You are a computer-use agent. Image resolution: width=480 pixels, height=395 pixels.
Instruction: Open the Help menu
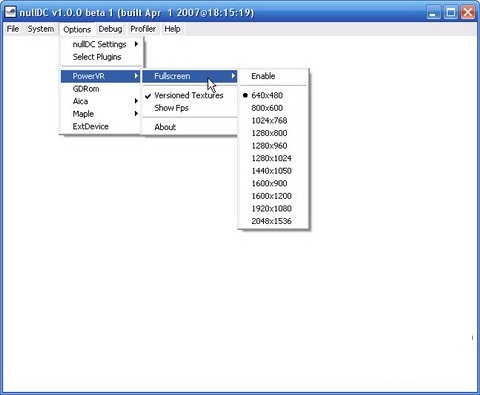[172, 29]
